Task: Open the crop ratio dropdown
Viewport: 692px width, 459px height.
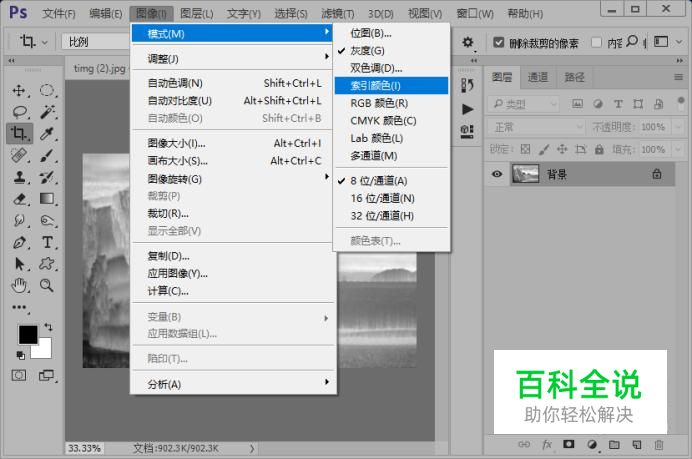Action: [x=95, y=42]
